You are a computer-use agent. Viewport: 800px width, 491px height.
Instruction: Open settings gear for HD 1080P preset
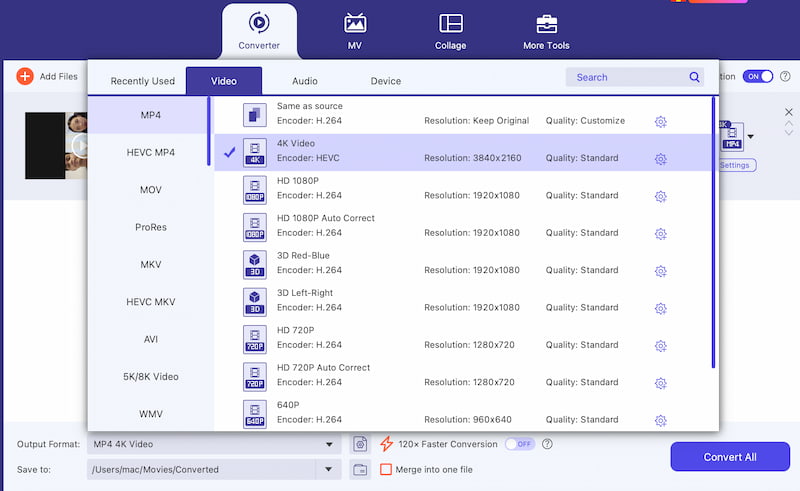pyautogui.click(x=661, y=196)
